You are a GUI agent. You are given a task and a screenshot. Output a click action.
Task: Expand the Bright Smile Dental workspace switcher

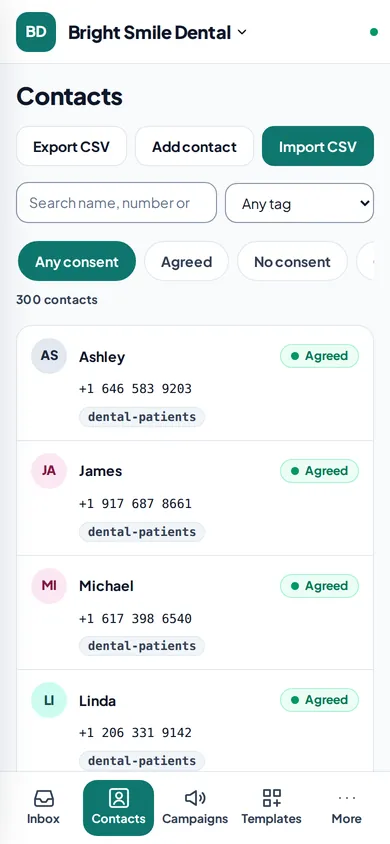point(157,32)
